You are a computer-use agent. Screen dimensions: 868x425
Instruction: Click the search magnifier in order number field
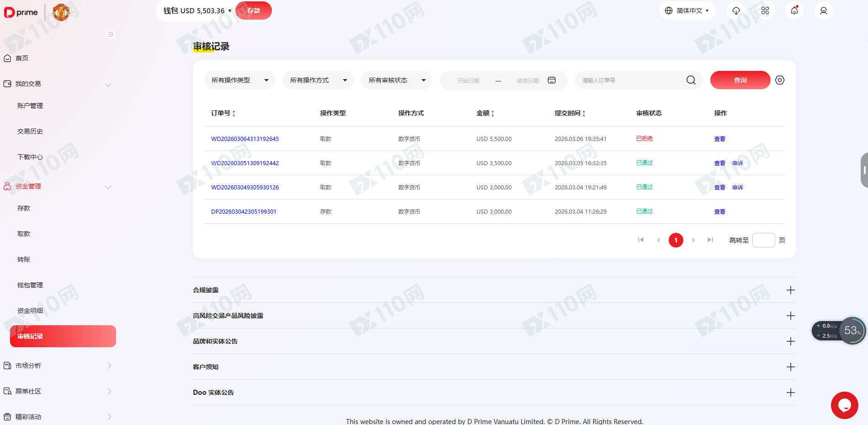pos(691,80)
